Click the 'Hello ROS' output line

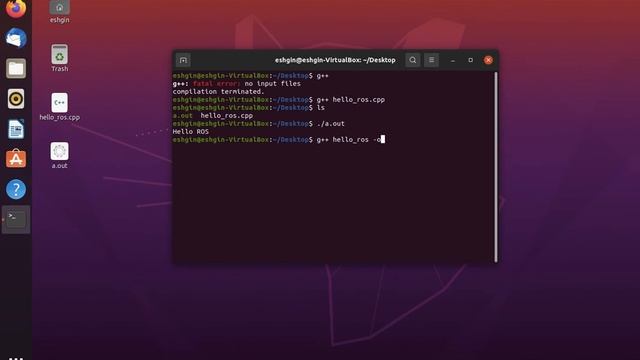[191, 131]
